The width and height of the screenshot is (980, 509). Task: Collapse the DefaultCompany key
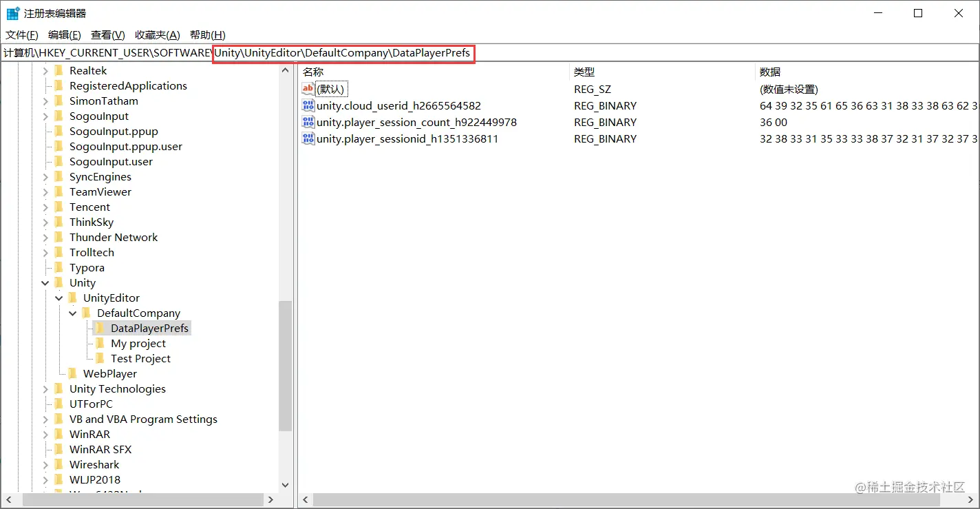pos(73,313)
